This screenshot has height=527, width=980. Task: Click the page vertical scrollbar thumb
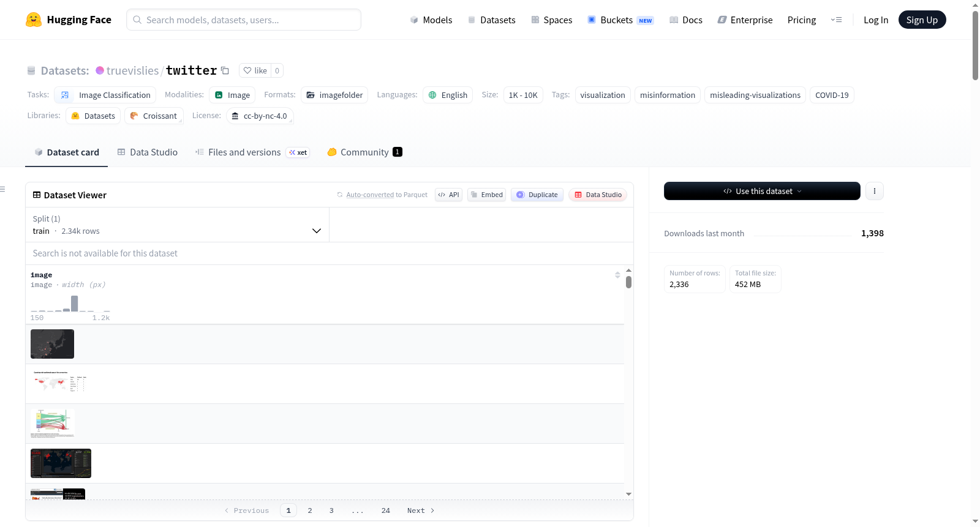975,45
